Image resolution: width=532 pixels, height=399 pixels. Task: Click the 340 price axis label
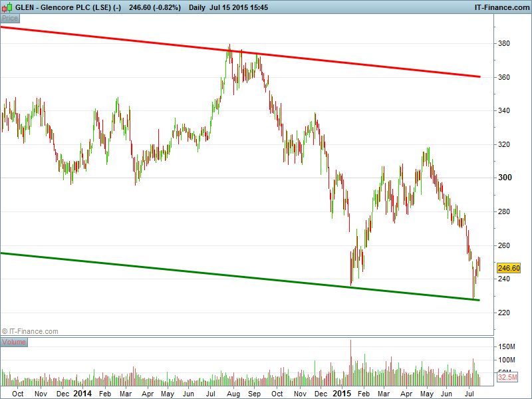click(x=504, y=110)
